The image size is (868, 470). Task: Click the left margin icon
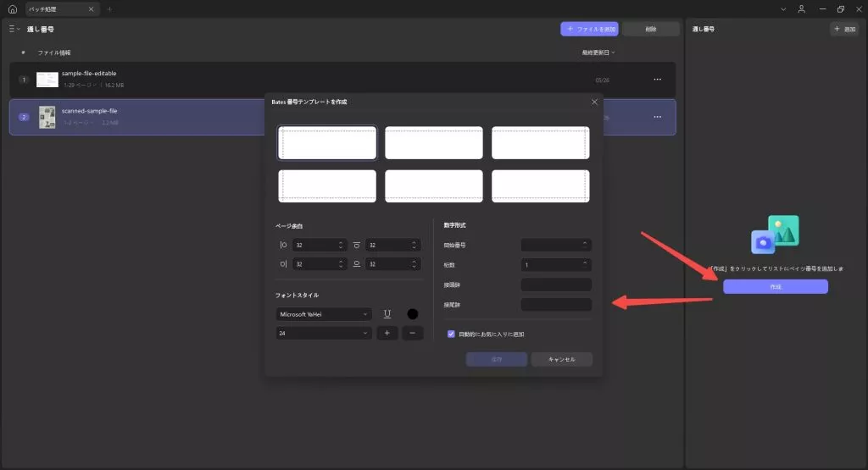click(283, 245)
